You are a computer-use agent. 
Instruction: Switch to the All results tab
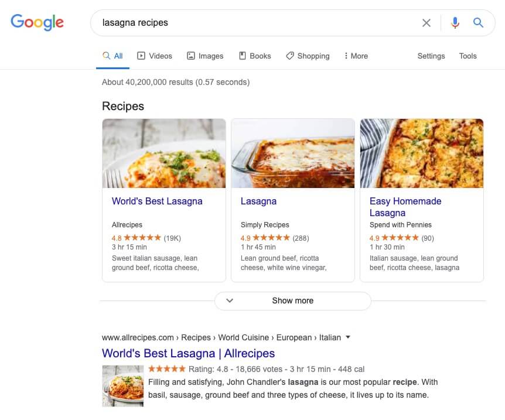point(112,56)
